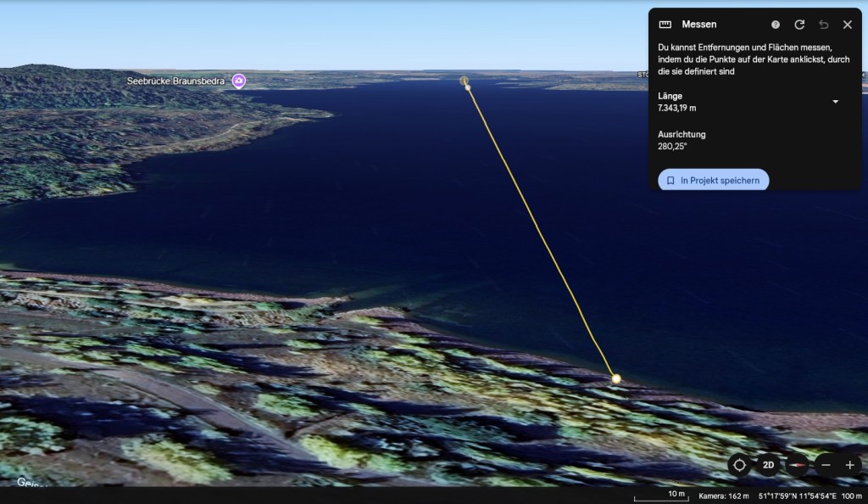This screenshot has height=504, width=868.
Task: Click the 10 m scale bar
Action: 659,496
